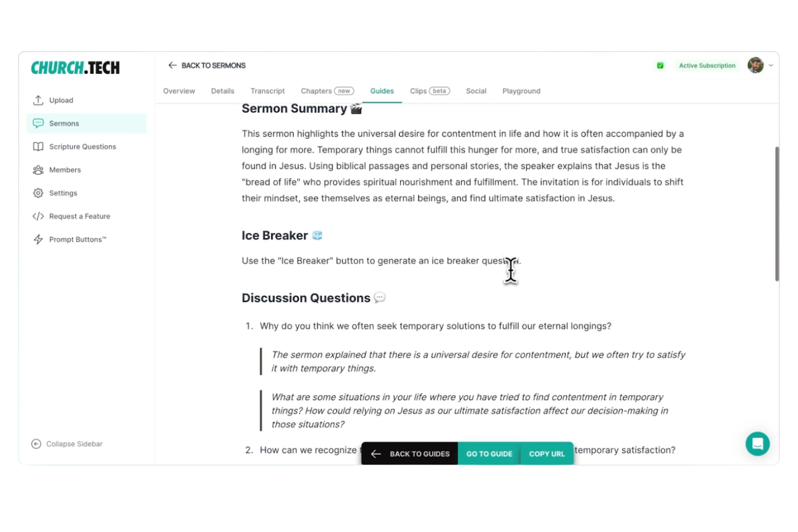Select the Prompt Buttons lightning icon
This screenshot has width=798, height=532.
click(x=38, y=239)
